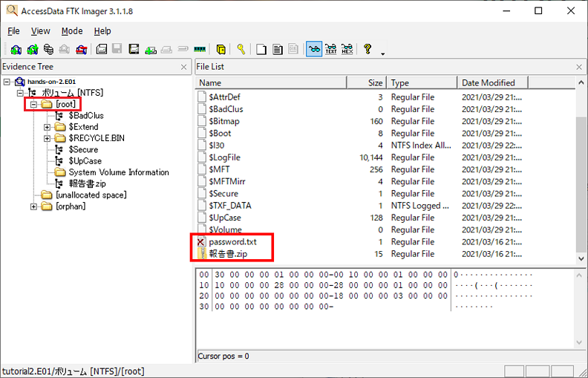Screen dimensions: 588x378
Task: Select the $Bitmap file row
Action: pyautogui.click(x=361, y=122)
